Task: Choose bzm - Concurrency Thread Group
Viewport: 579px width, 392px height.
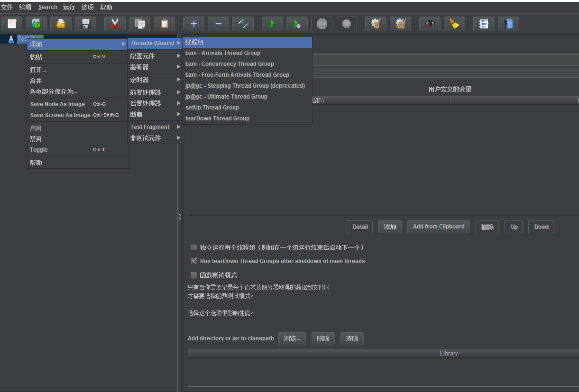Action: coord(247,64)
